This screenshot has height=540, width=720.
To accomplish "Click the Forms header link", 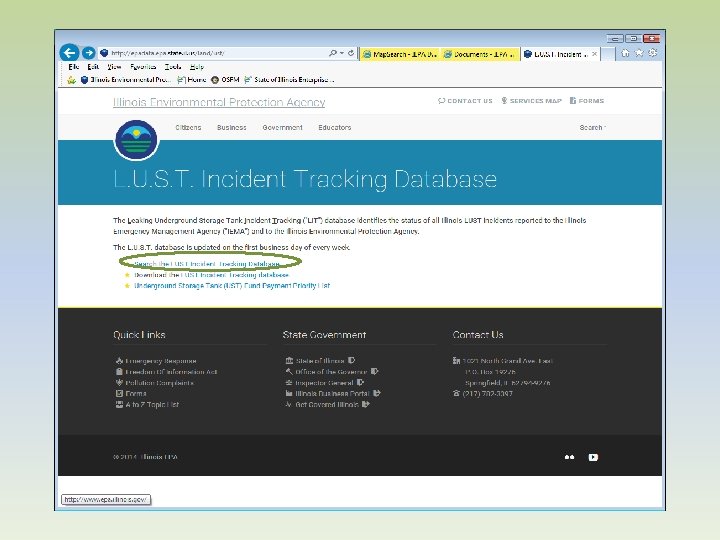I will [587, 101].
